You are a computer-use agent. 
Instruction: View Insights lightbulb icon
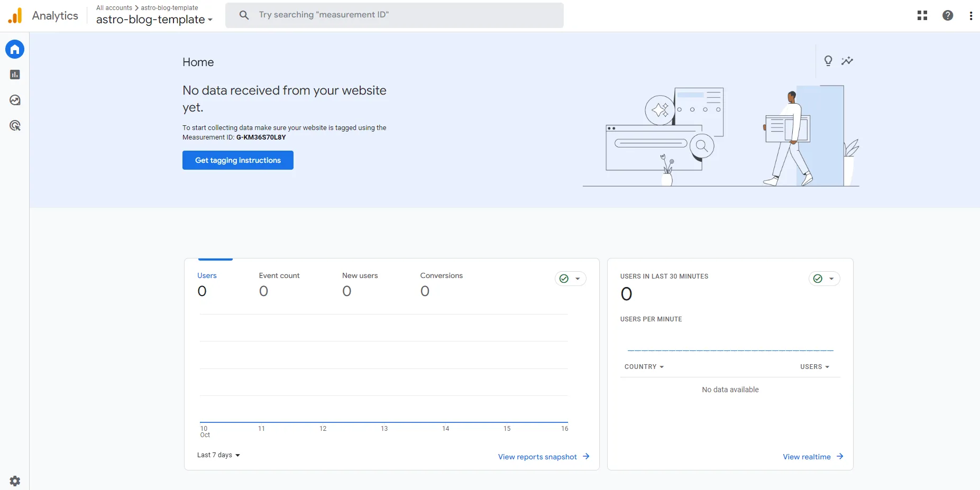pyautogui.click(x=828, y=61)
